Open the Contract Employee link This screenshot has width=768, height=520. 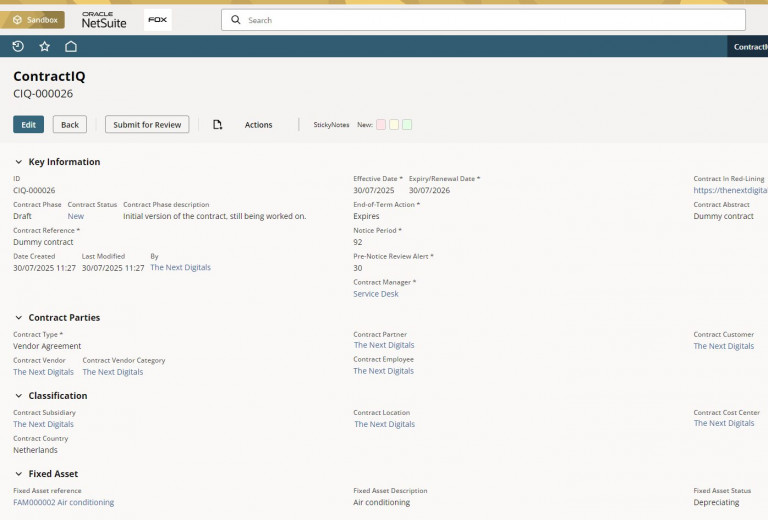tap(384, 371)
